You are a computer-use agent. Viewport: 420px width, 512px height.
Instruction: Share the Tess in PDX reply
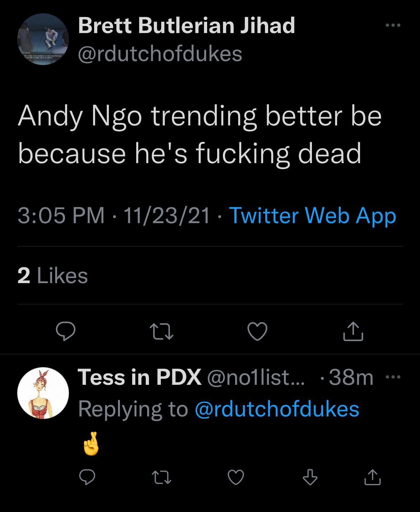click(x=372, y=478)
